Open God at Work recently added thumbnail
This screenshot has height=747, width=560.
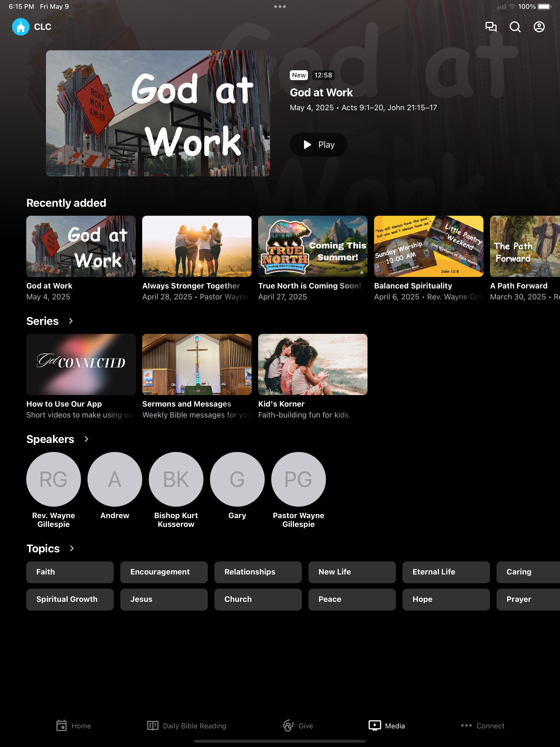[x=81, y=246]
